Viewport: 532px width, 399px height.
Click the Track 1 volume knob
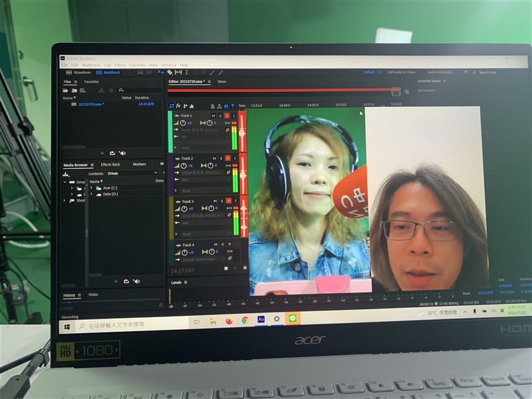(x=183, y=123)
